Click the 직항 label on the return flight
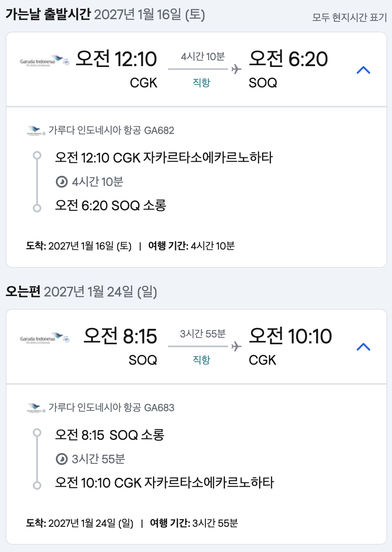 (x=202, y=360)
